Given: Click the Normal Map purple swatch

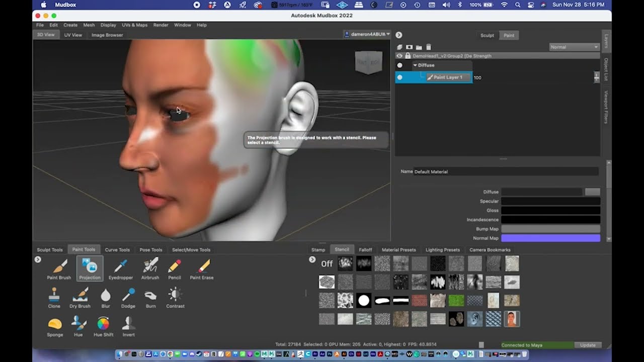Looking at the screenshot, I should [550, 238].
